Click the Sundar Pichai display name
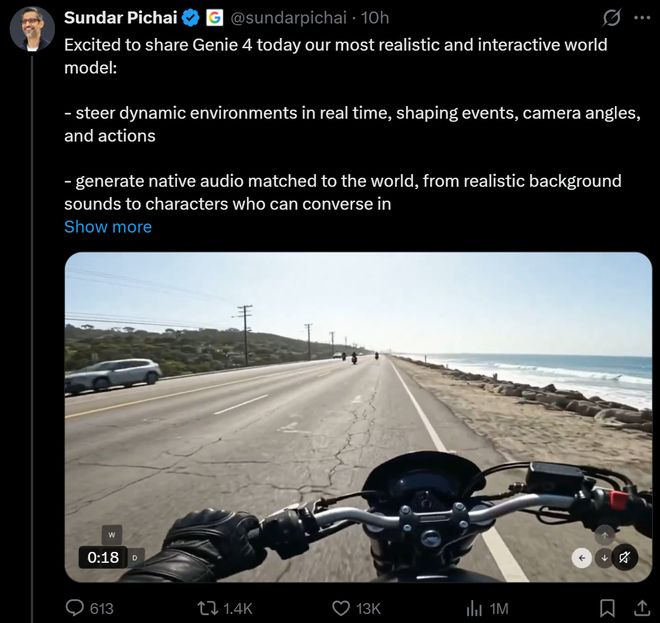 (x=120, y=18)
